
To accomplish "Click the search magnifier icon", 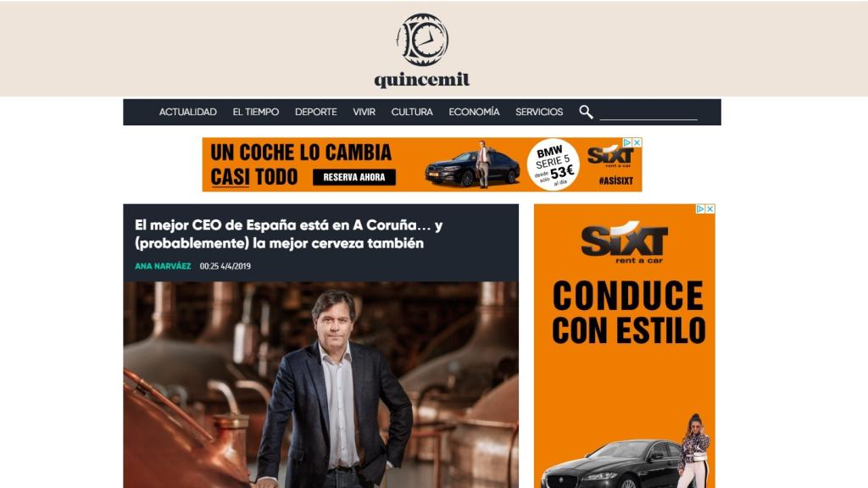I will point(586,113).
